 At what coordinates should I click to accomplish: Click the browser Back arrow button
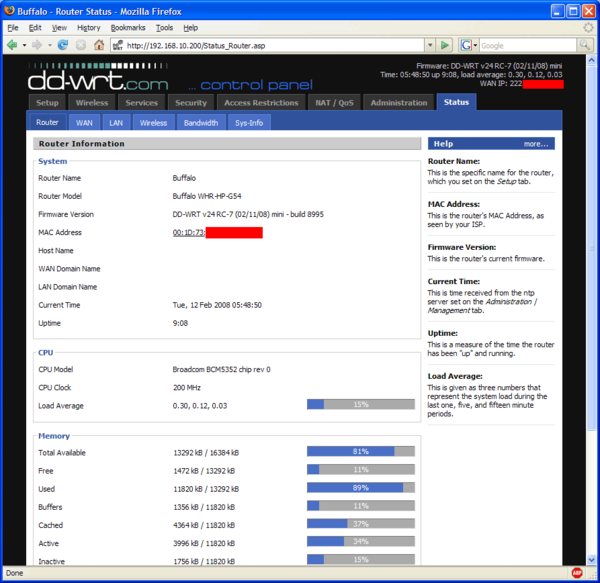pos(12,45)
